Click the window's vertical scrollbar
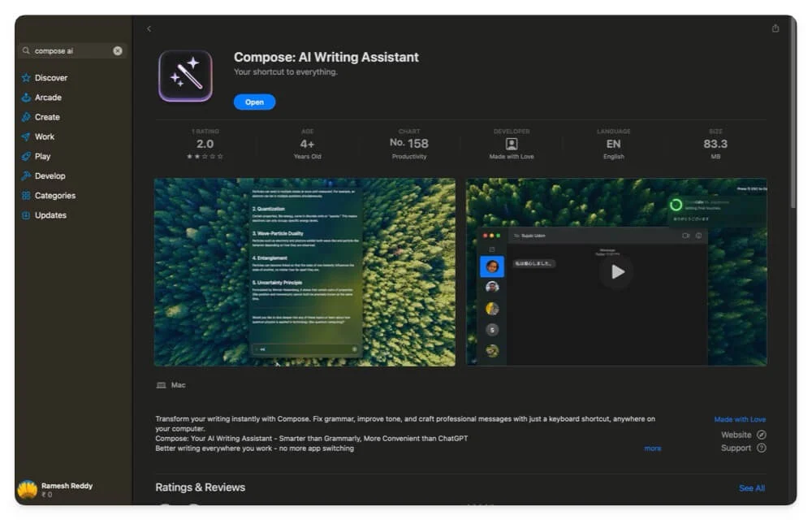Viewport: 812px width, 520px height. 793,114
